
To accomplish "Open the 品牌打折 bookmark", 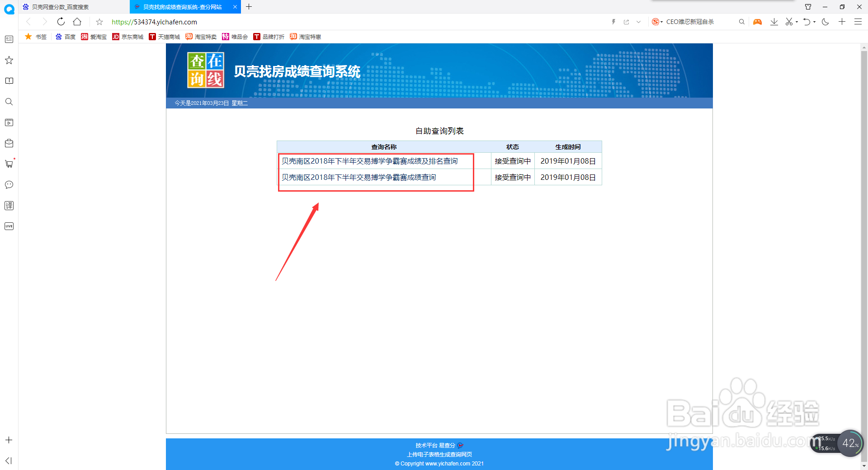I will 269,37.
